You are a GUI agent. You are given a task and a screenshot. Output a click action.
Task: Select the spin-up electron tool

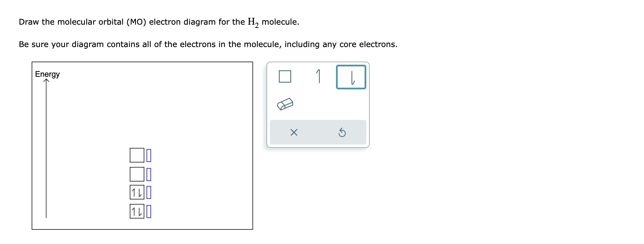pos(318,76)
